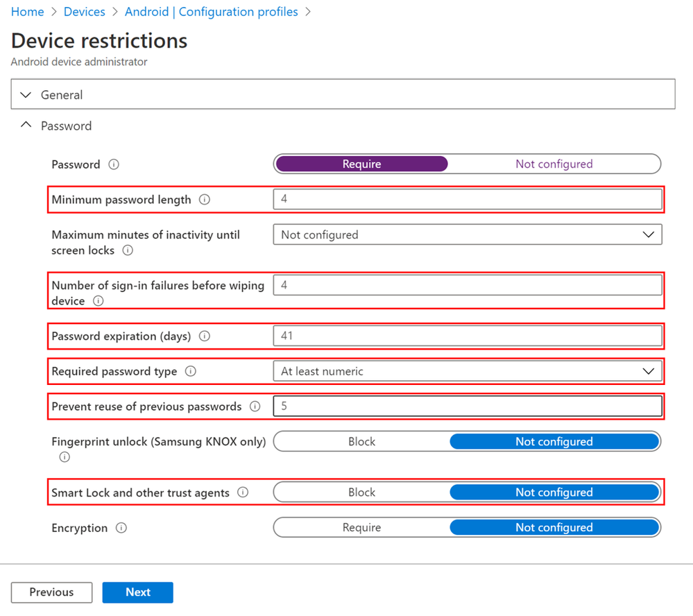The height and width of the screenshot is (616, 693).
Task: View info tooltip for Encryption
Action: pyautogui.click(x=121, y=528)
